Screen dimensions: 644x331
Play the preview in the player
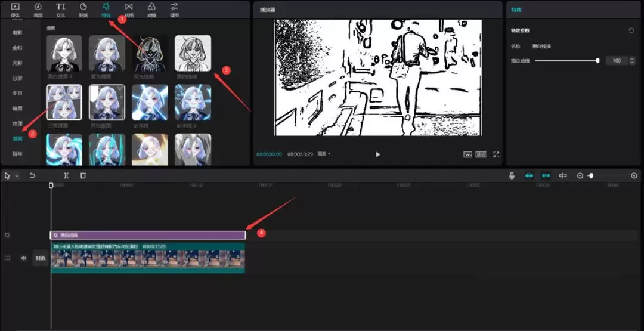point(378,154)
